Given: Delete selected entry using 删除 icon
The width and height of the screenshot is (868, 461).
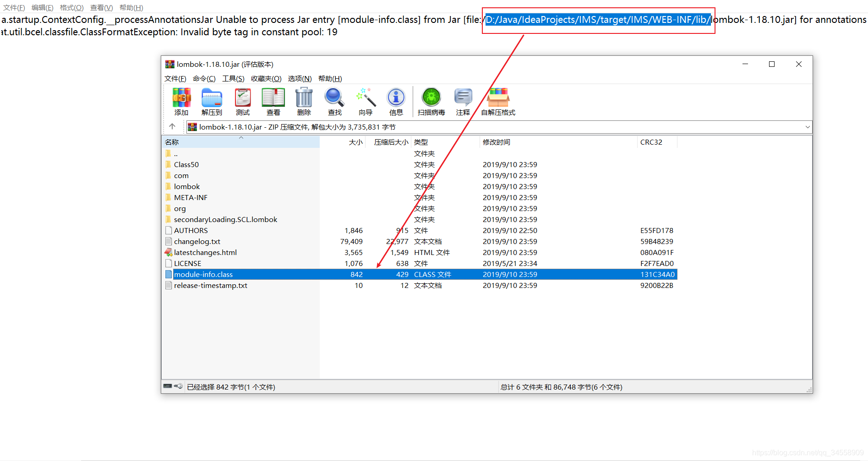Looking at the screenshot, I should coord(304,102).
